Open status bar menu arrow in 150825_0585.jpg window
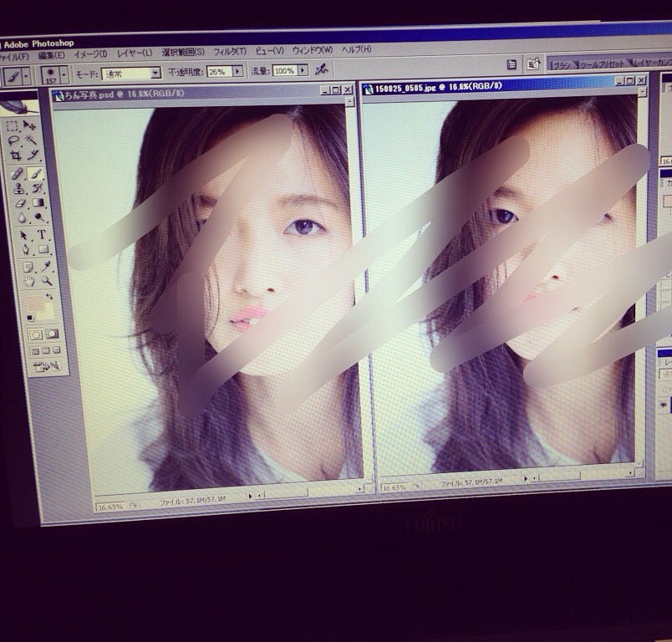The width and height of the screenshot is (672, 642). click(526, 479)
